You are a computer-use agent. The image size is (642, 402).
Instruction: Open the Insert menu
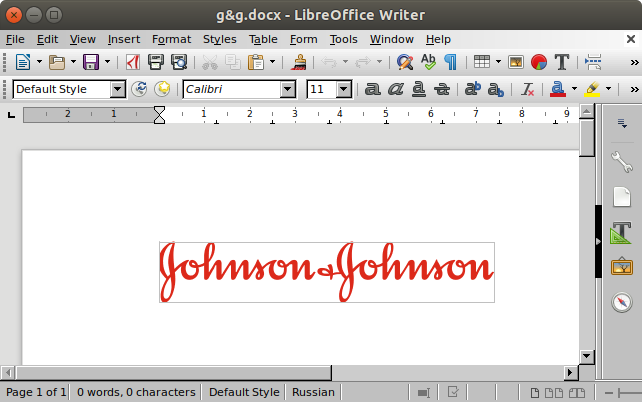[x=124, y=39]
